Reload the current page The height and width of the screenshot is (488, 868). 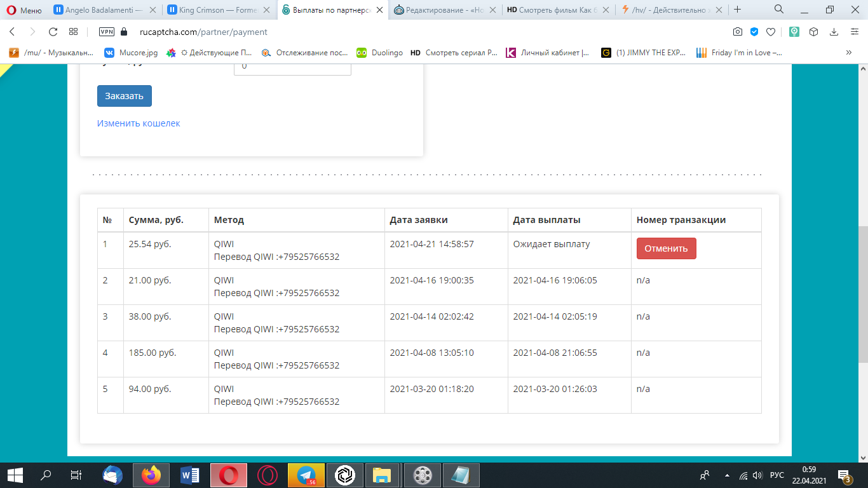point(53,32)
